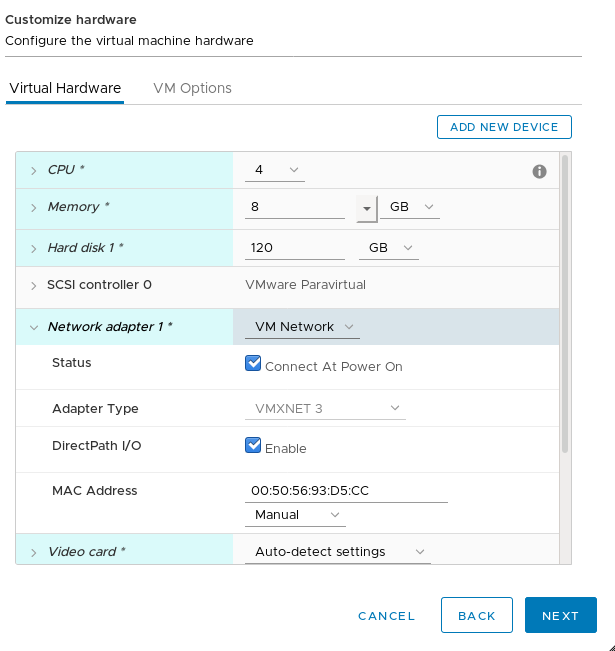Expand SCSI controller 0 details
Viewport: 615px width, 651px height.
click(x=33, y=285)
